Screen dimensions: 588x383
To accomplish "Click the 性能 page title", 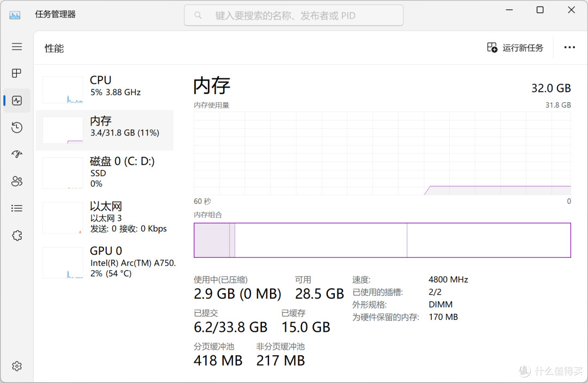I will pyautogui.click(x=54, y=48).
